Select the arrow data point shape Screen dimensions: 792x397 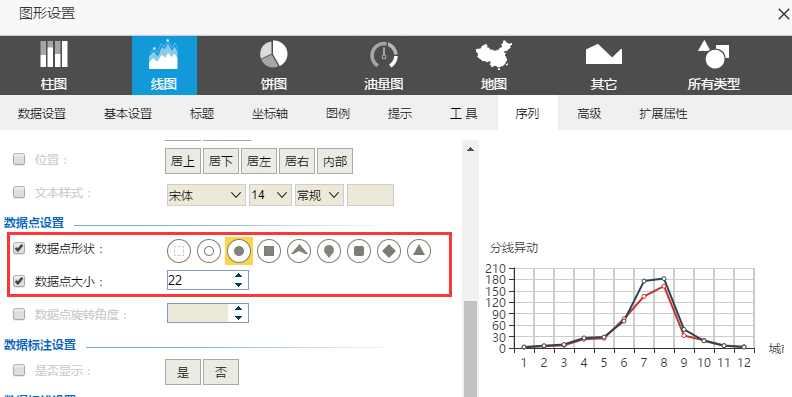pos(299,251)
